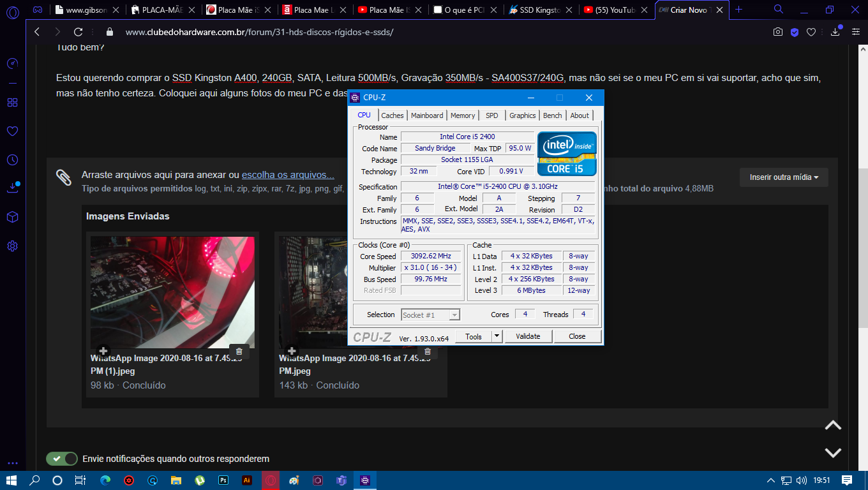Open the Easy Setup sliders icon
The height and width of the screenshot is (490, 868).
click(856, 32)
